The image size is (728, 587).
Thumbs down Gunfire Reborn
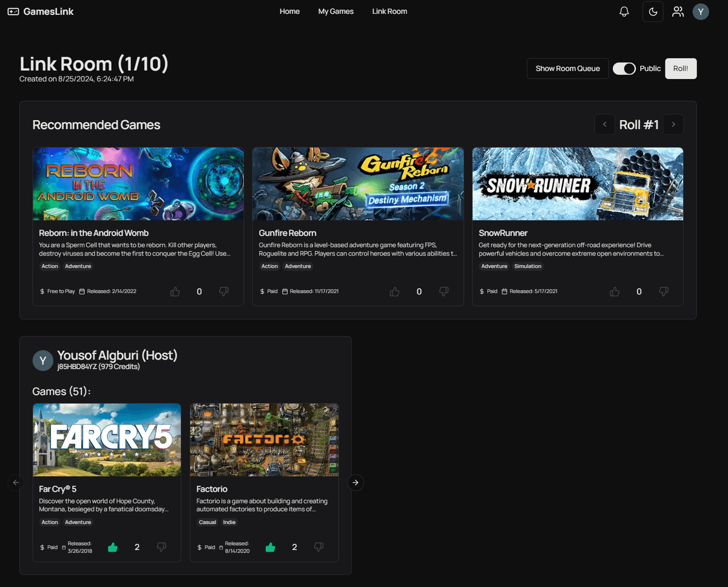click(x=443, y=291)
